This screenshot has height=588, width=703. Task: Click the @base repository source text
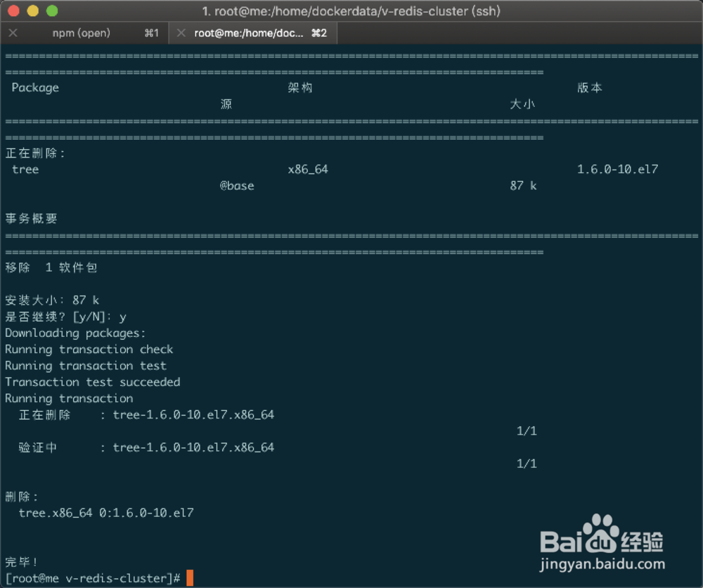point(236,186)
